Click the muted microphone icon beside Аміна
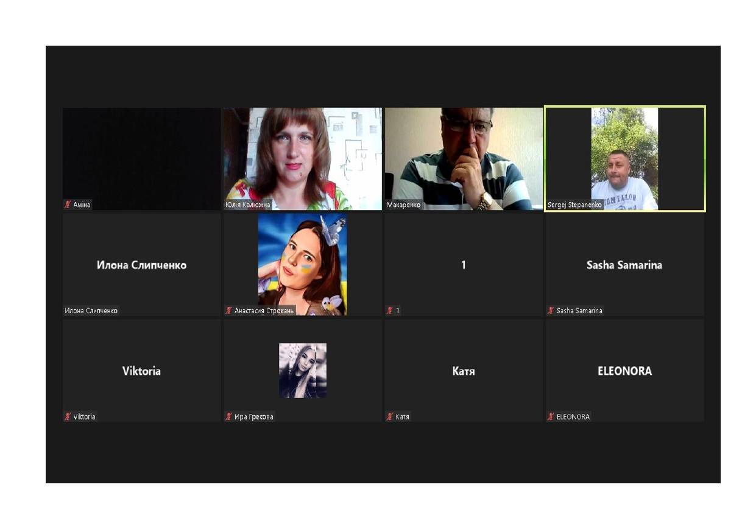This screenshot has height=532, width=756. (68, 205)
